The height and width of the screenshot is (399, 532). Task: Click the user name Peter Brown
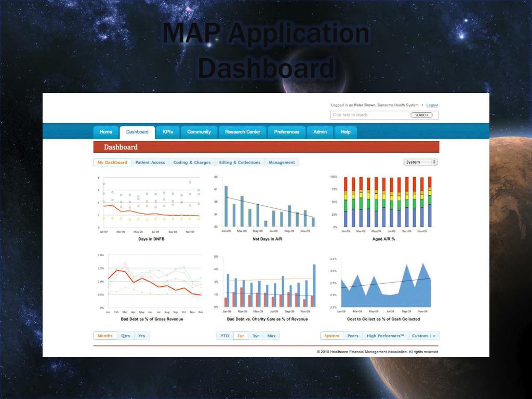364,105
